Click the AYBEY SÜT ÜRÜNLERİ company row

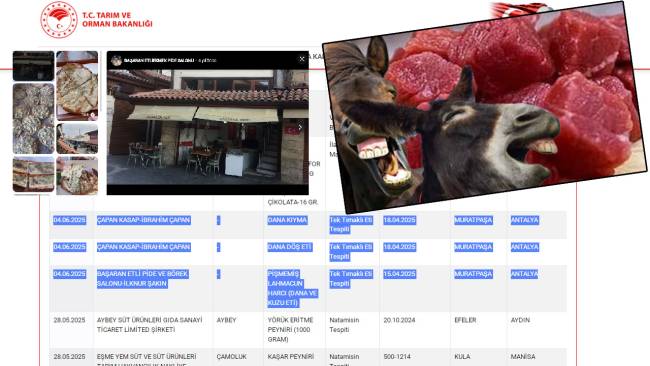click(308, 330)
